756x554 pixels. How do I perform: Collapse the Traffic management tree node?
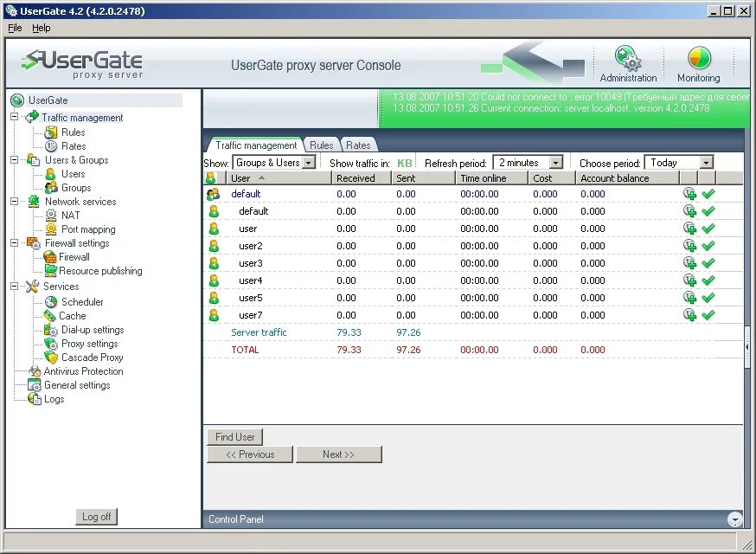(15, 117)
